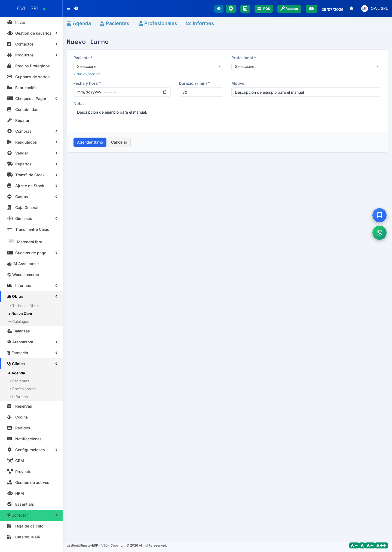Expand the Vender sidebar menu
The image size is (392, 552).
click(x=31, y=153)
